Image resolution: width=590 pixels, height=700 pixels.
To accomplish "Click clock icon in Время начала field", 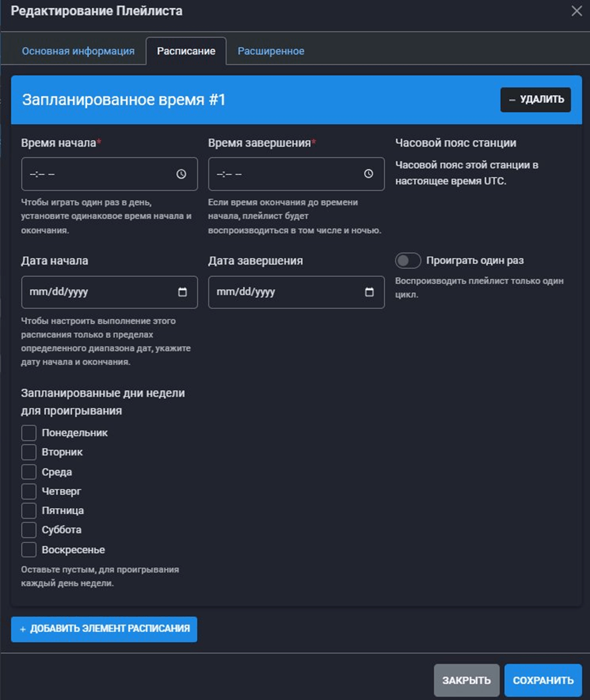I will (181, 174).
